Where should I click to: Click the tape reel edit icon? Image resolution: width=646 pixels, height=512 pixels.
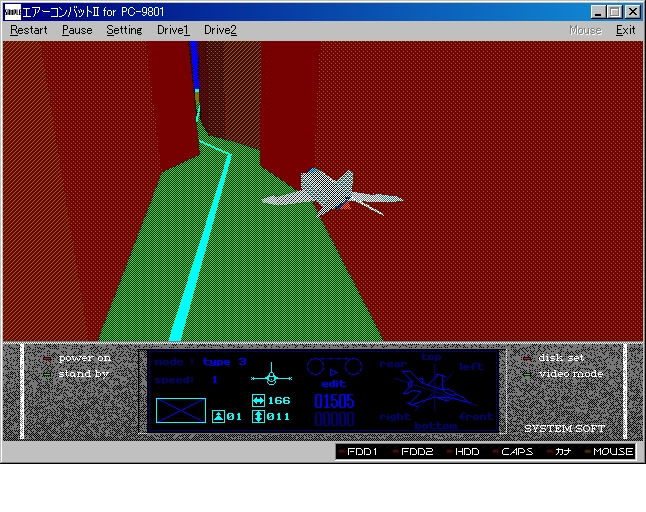(x=334, y=367)
